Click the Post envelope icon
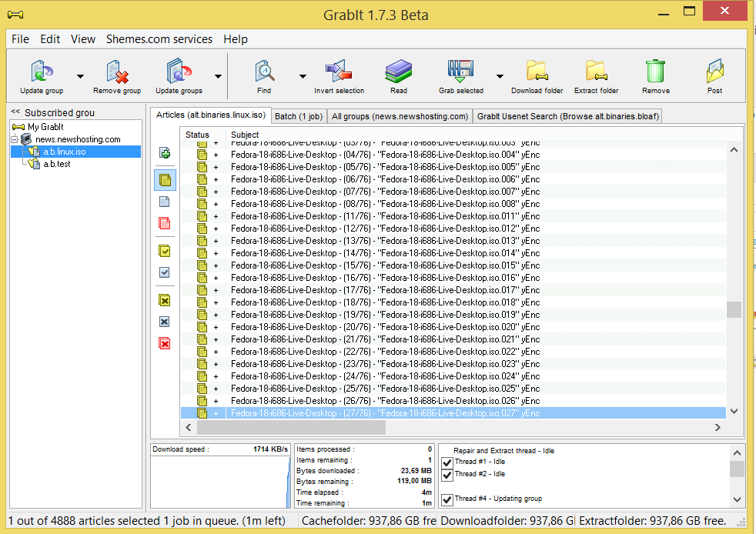756x534 pixels. tap(714, 71)
